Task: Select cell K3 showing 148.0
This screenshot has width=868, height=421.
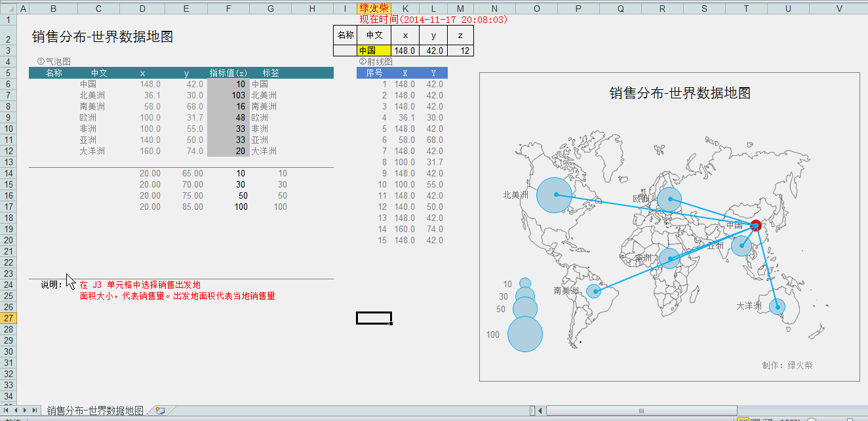Action: coord(406,50)
